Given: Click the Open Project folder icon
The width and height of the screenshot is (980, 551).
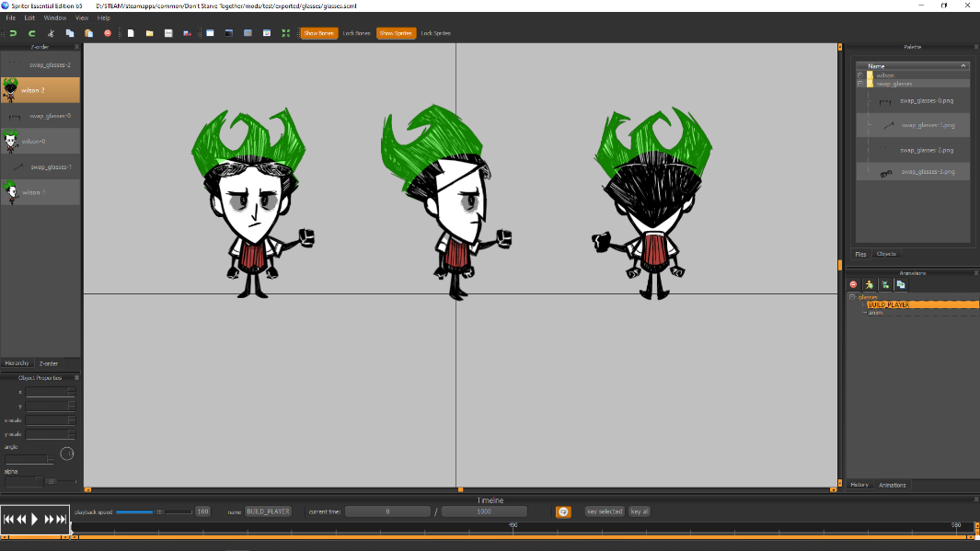Looking at the screenshot, I should 149,33.
